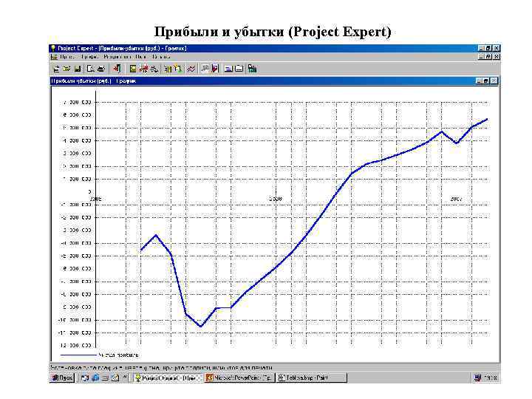532x399 pixels.
Task: Click the Print toolbar icon
Action: click(x=100, y=69)
